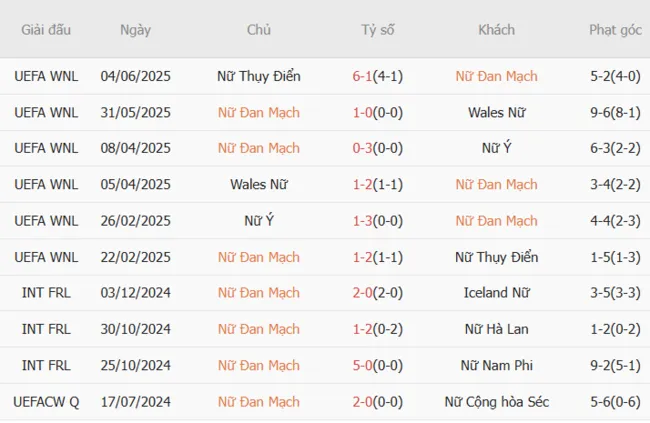Select the 5-6(0-6) corner stat
The image size is (650, 423).
click(615, 402)
